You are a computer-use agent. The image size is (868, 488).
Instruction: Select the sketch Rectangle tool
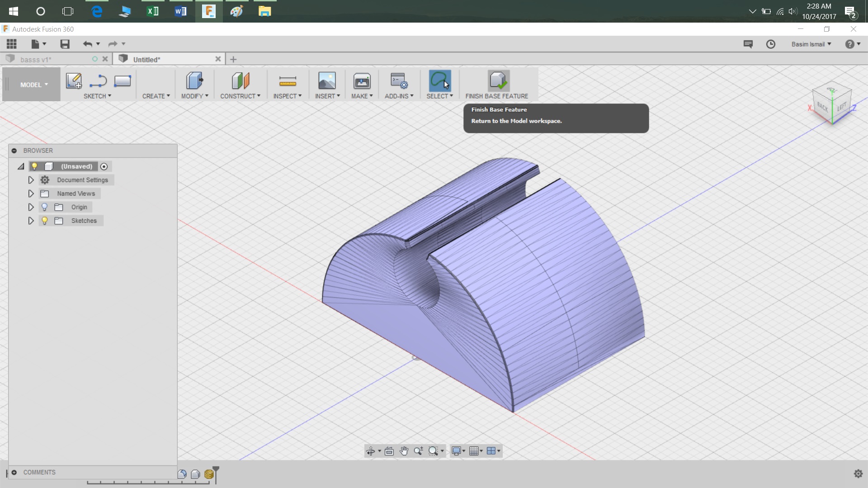pos(123,81)
